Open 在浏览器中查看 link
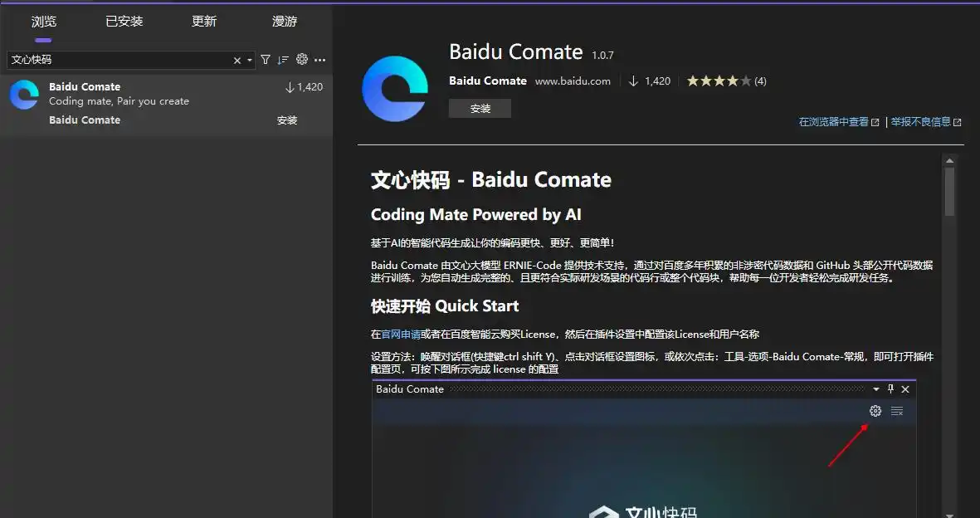 click(x=833, y=122)
